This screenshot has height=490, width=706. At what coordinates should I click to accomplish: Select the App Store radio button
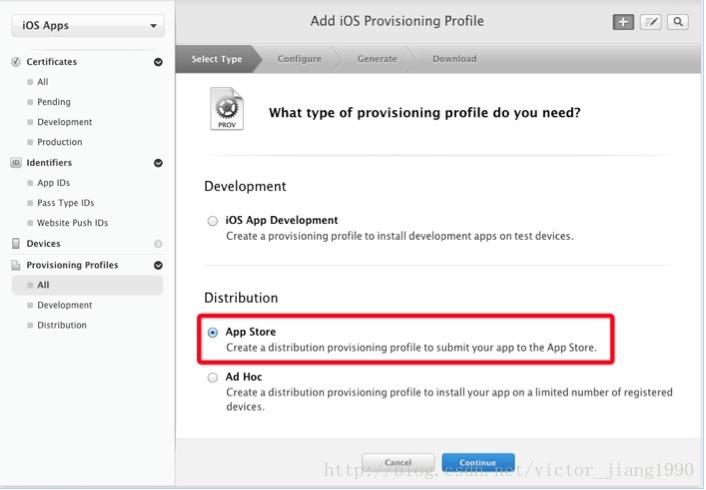213,332
